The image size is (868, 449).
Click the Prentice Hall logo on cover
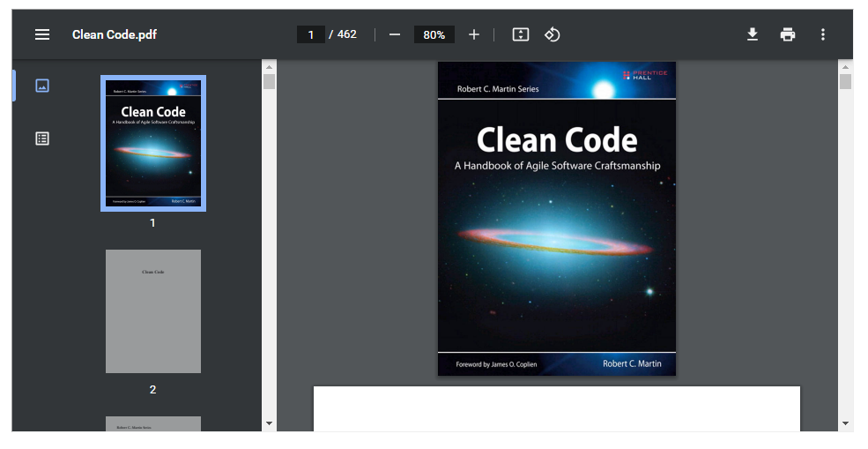pyautogui.click(x=645, y=75)
